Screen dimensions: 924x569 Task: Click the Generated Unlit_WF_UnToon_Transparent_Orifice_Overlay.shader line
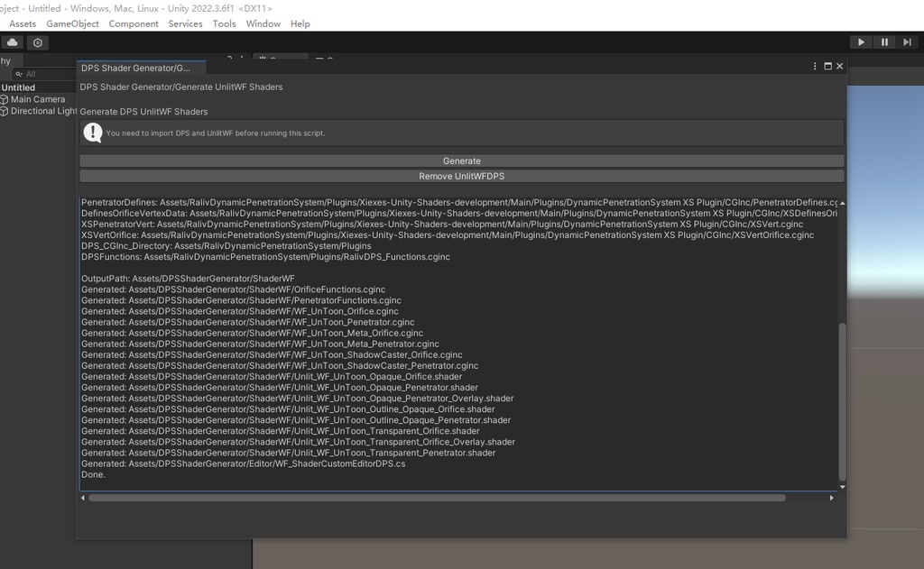click(298, 442)
